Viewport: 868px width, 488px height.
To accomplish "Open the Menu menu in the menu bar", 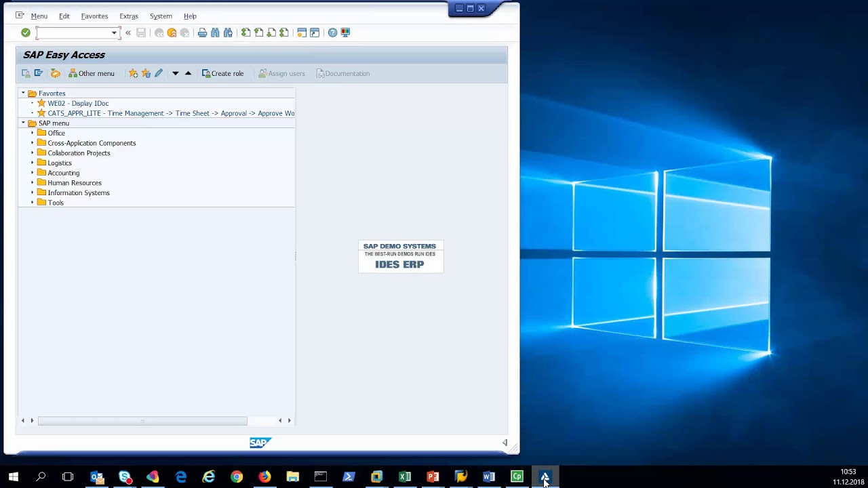I will point(39,16).
